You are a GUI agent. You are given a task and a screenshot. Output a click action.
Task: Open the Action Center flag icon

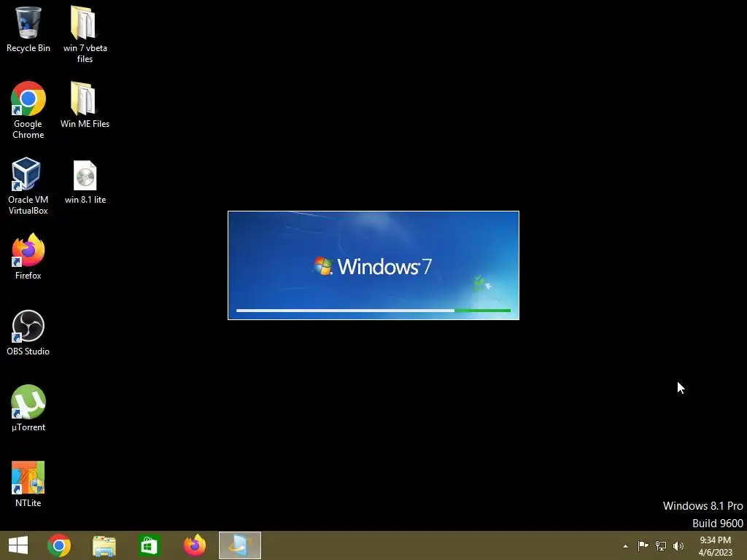tap(643, 545)
